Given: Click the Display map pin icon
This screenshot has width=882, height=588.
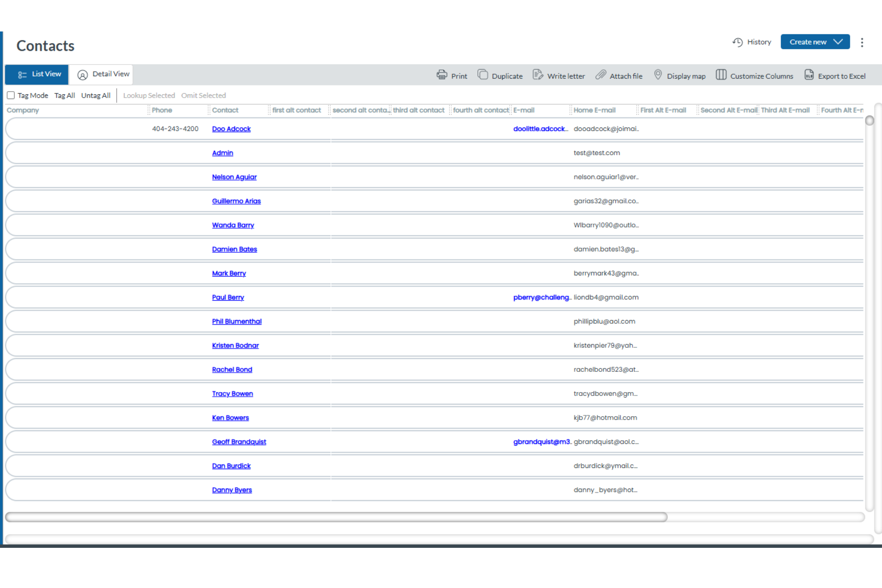Looking at the screenshot, I should 658,75.
